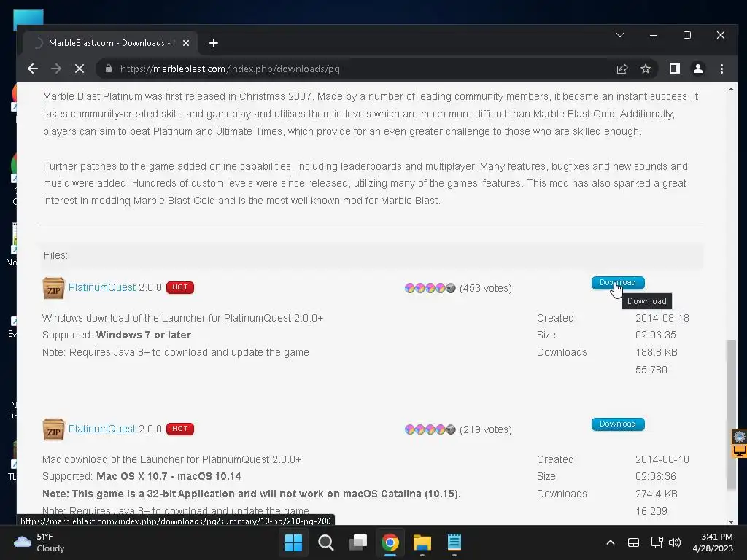Click the address bar URL
The image size is (747, 560).
(x=230, y=69)
